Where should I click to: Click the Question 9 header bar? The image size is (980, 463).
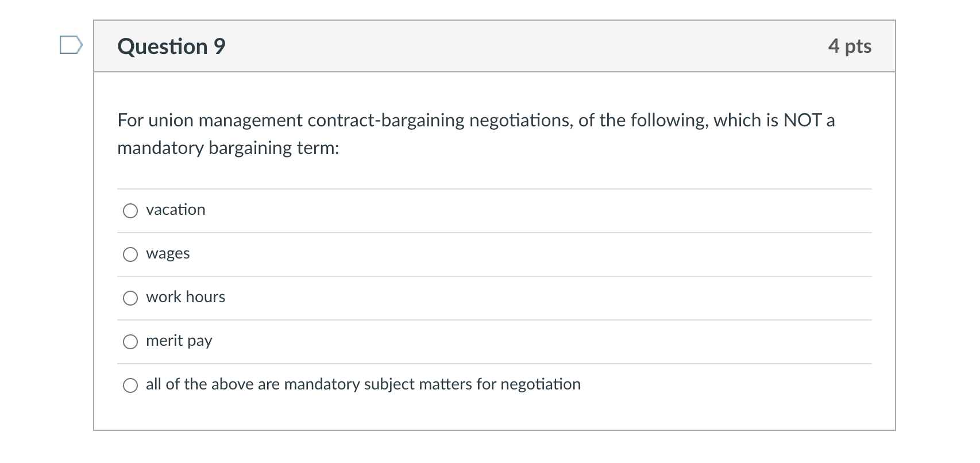tap(494, 46)
